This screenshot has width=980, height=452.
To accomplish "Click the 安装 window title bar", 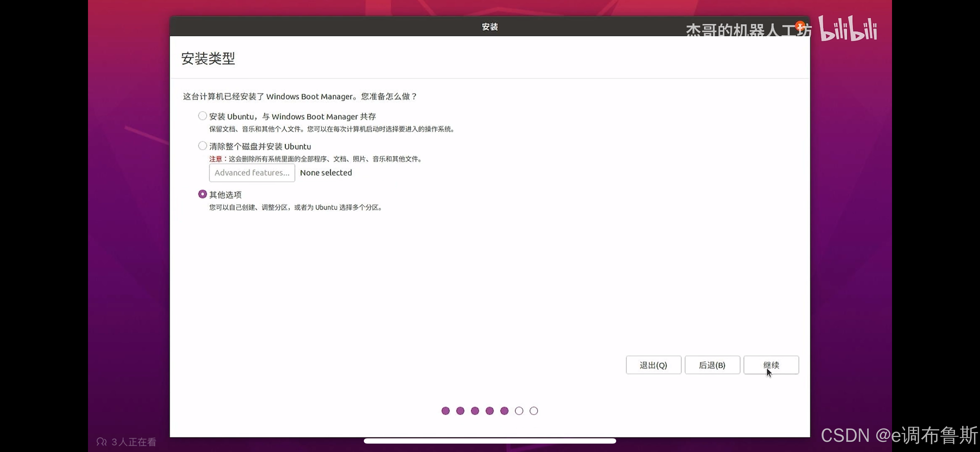I will point(490,27).
